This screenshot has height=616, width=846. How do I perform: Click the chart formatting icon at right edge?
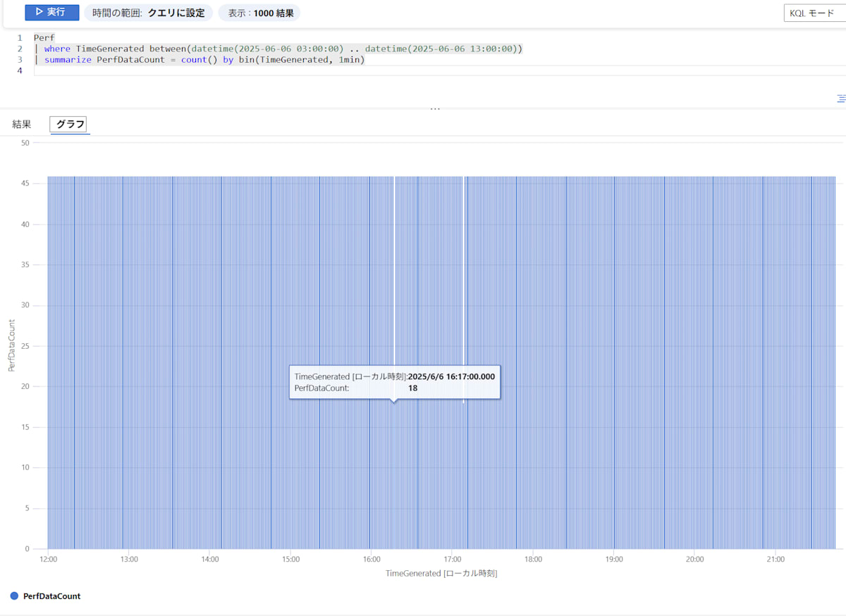click(841, 99)
